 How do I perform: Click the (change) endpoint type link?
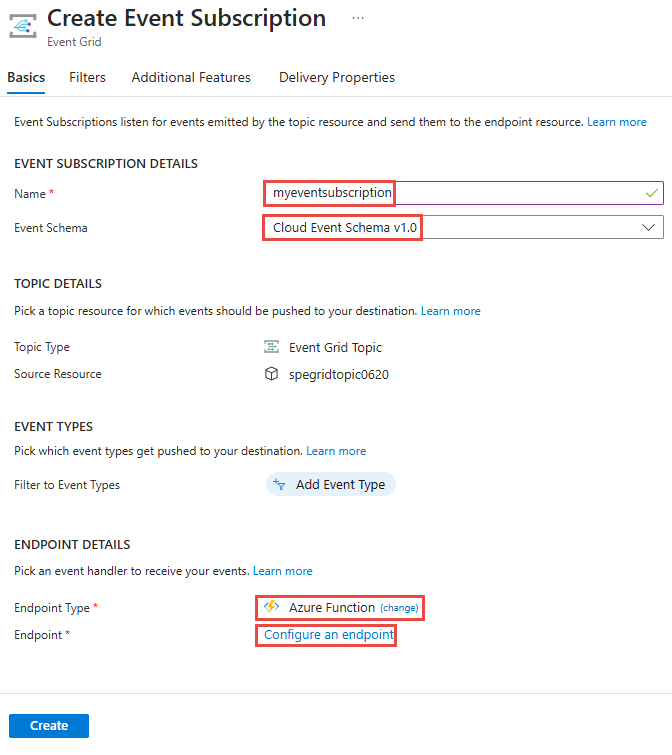[399, 608]
